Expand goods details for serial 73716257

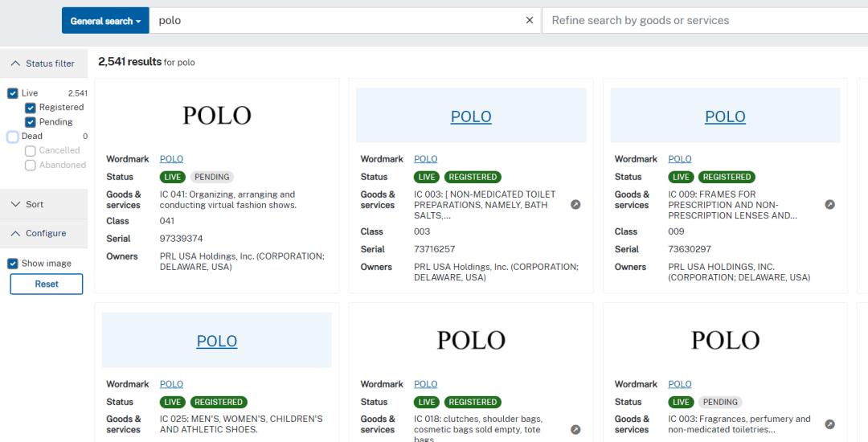click(575, 205)
